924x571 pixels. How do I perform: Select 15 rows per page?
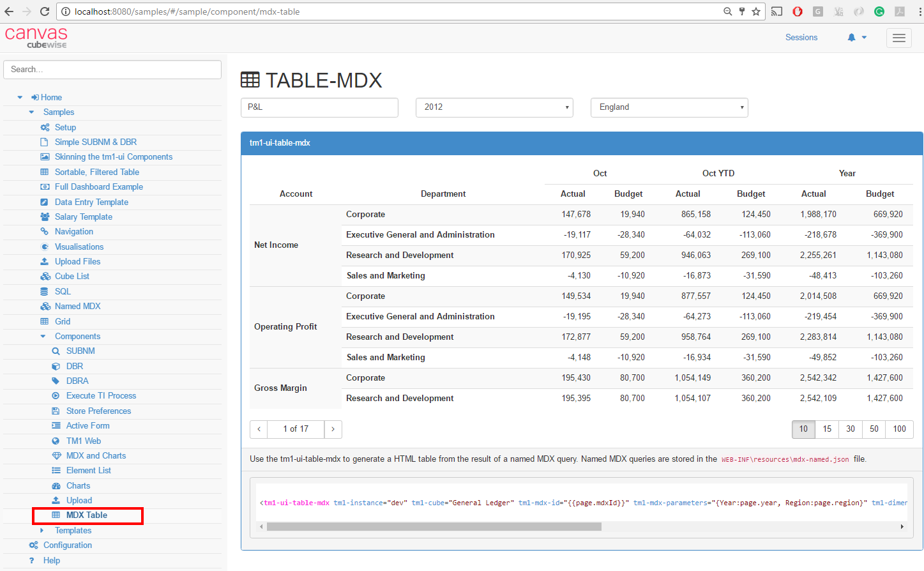(x=827, y=429)
